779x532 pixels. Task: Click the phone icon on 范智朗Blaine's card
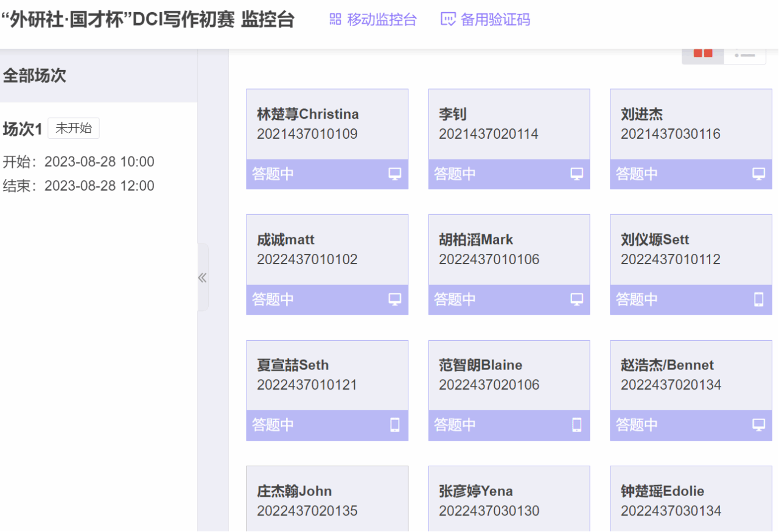(576, 425)
